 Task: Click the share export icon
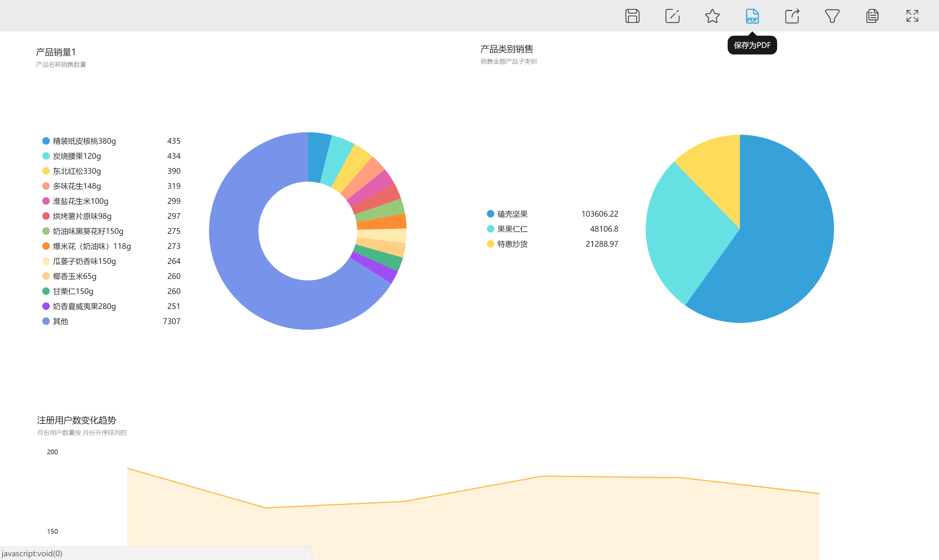[792, 16]
